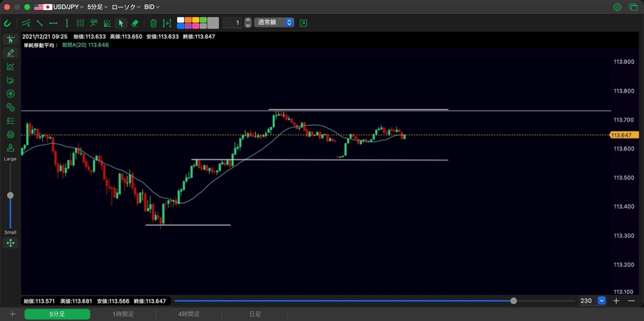The height and width of the screenshot is (321, 644).
Task: Switch to the 5分足 tab
Action: 57,314
